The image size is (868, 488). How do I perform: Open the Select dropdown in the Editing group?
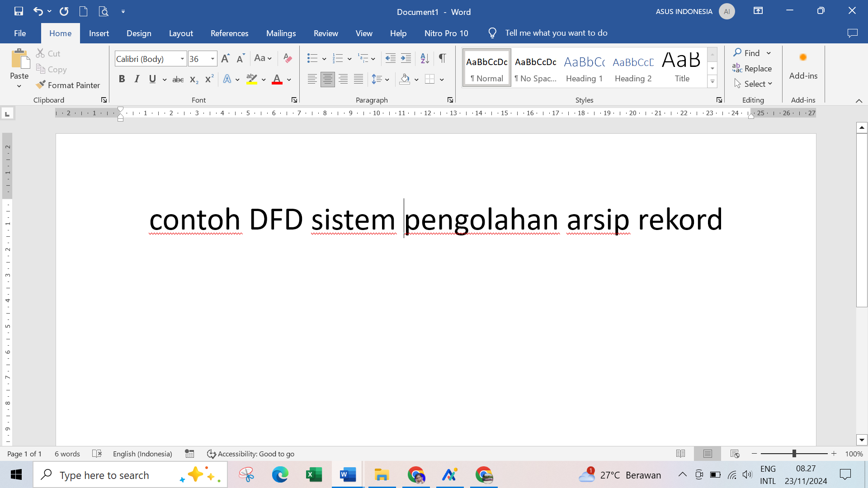tap(753, 84)
